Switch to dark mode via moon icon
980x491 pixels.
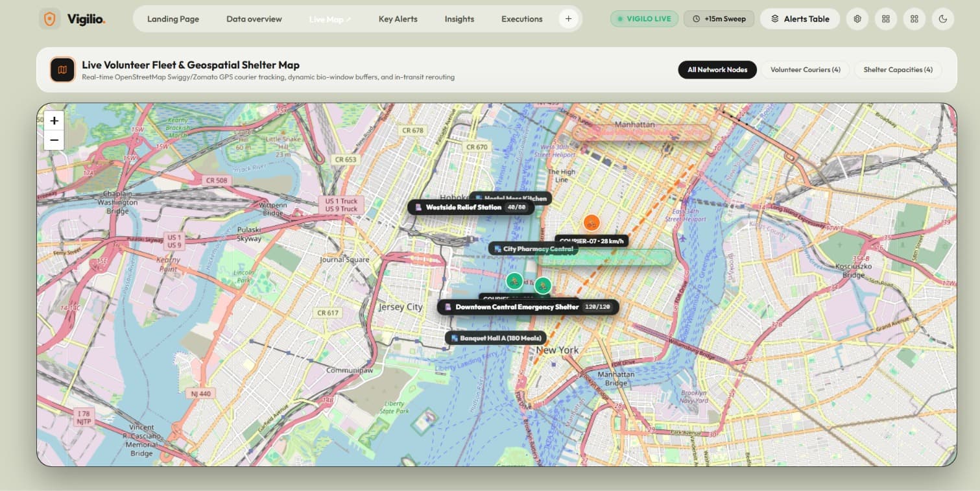click(943, 19)
